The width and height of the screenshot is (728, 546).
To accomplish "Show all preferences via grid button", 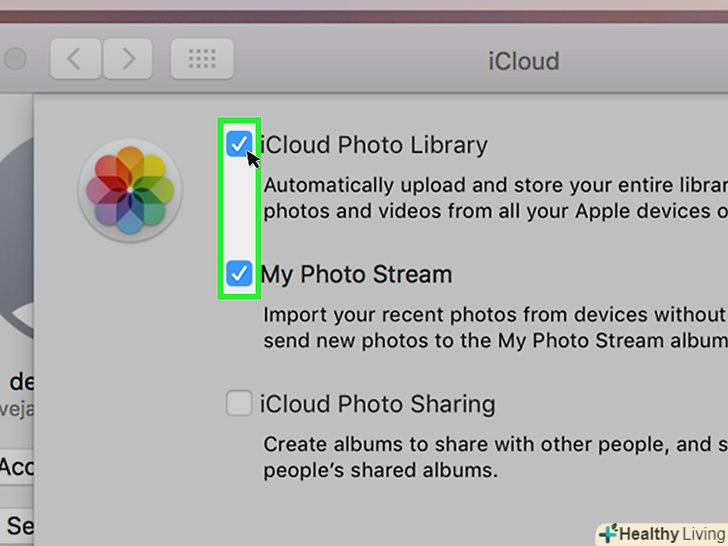I will (x=202, y=59).
